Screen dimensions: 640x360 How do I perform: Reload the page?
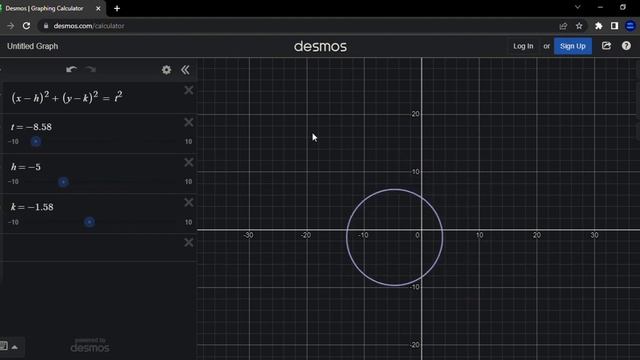pyautogui.click(x=26, y=26)
